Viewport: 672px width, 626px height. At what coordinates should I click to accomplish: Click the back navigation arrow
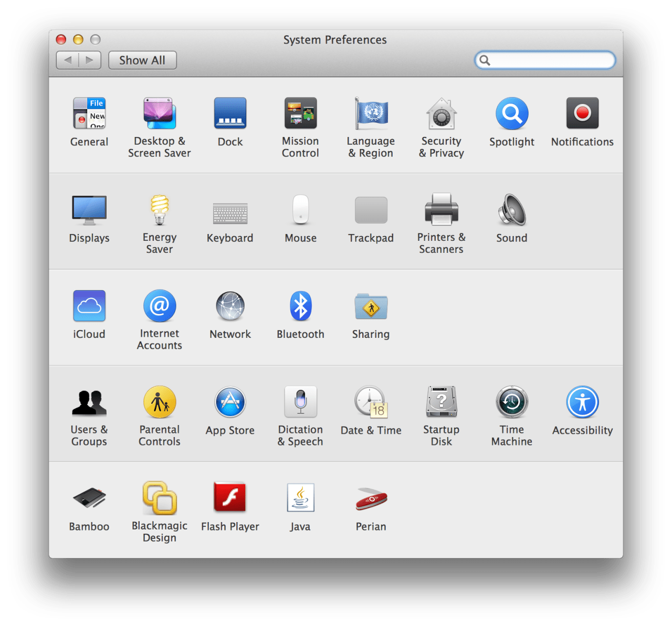68,60
